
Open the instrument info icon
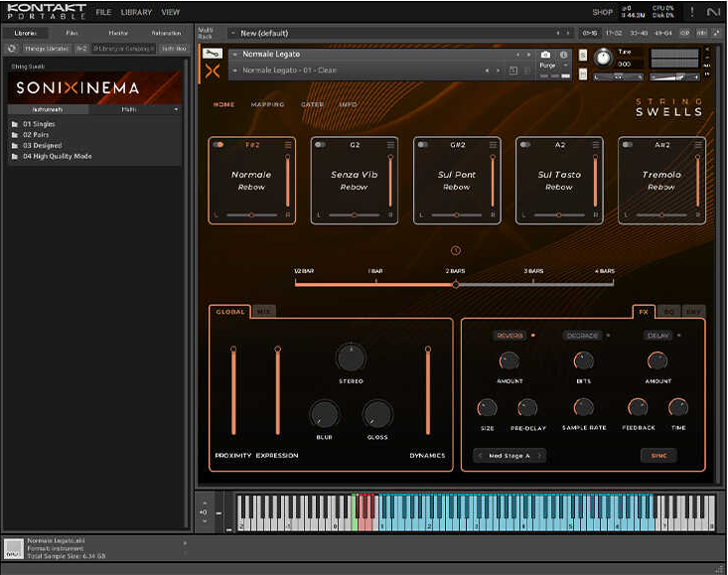coord(563,55)
